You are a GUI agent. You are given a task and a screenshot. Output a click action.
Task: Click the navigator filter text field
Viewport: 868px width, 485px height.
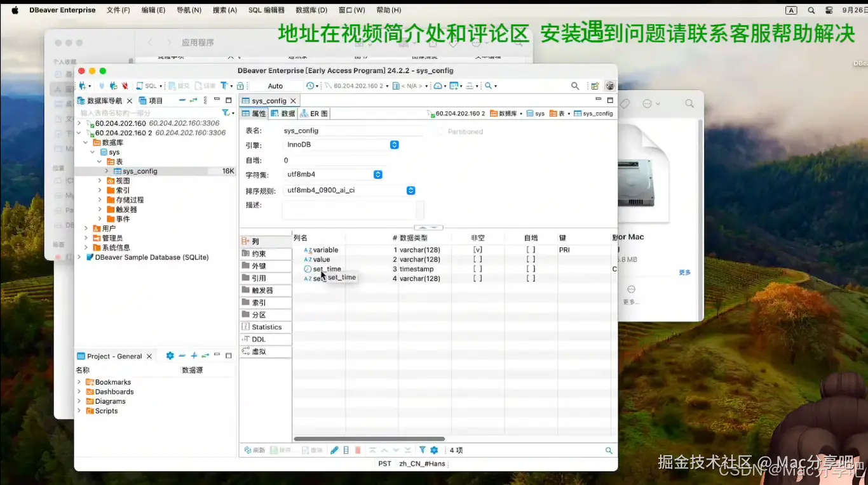coord(148,112)
